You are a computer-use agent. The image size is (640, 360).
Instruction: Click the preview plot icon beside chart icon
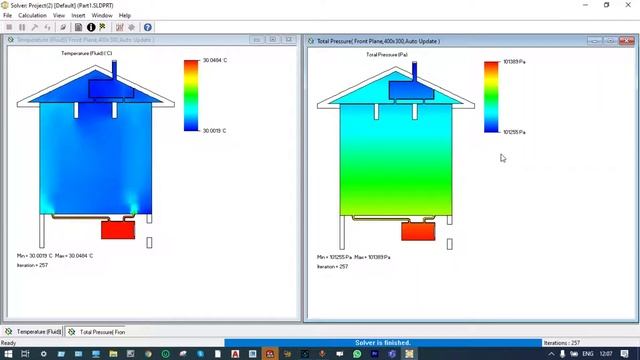point(131,27)
